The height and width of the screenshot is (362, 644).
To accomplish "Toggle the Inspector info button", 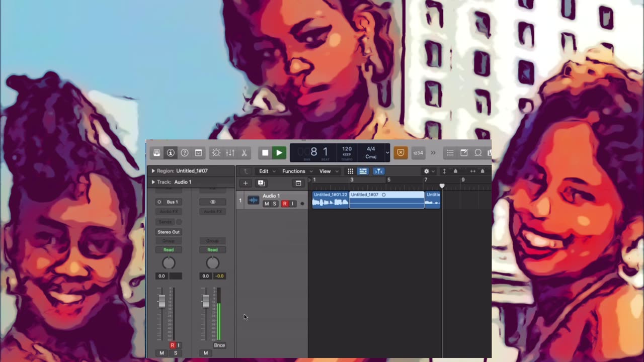I will pyautogui.click(x=171, y=153).
